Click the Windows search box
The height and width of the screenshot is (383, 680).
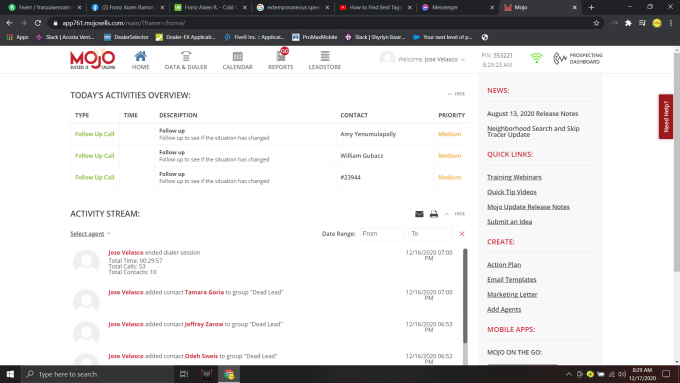(x=97, y=374)
